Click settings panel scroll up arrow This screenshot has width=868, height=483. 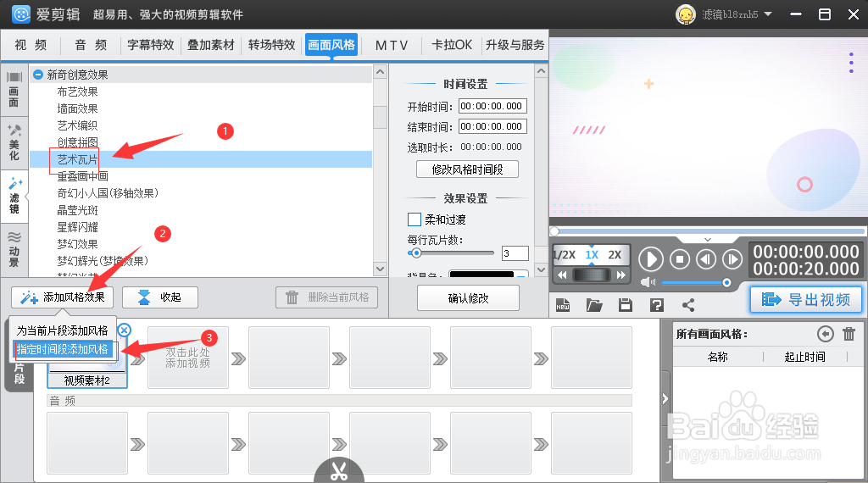tap(541, 71)
